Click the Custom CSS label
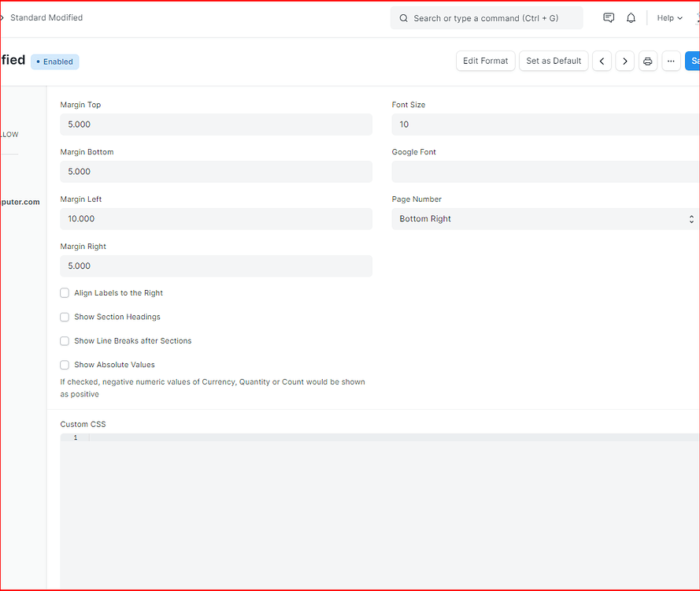The height and width of the screenshot is (591, 700). click(83, 425)
